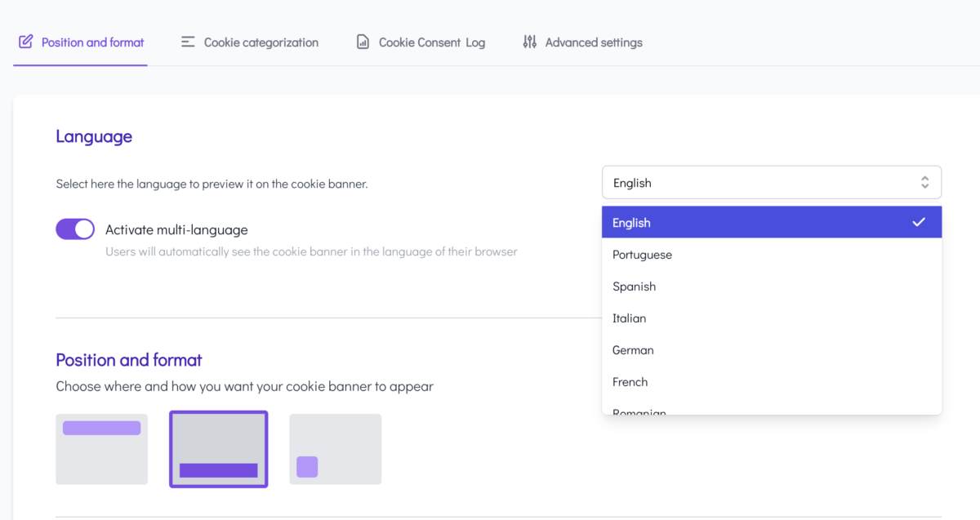This screenshot has width=980, height=520.
Task: Open the Advanced settings tab
Action: point(593,42)
